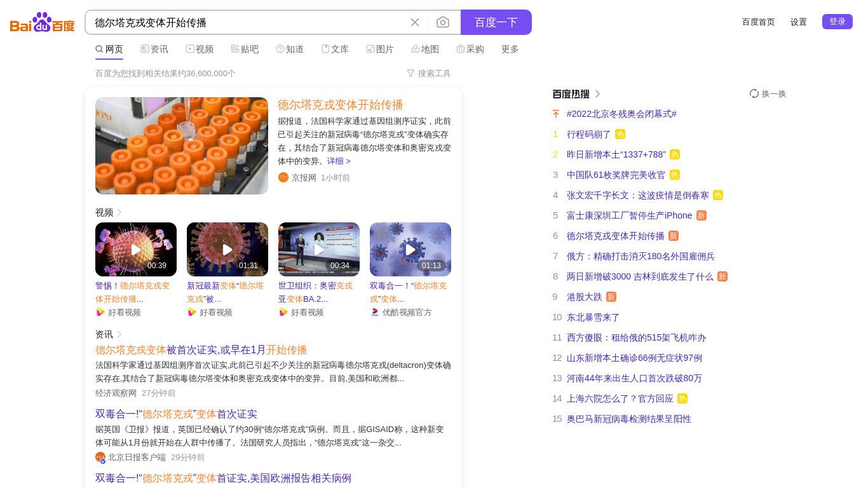This screenshot has width=868, height=488.
Task: Open news 双毒合一!“德尔塔克戎”变体首证实,美国欧洲报告相关病例
Action: point(223,478)
